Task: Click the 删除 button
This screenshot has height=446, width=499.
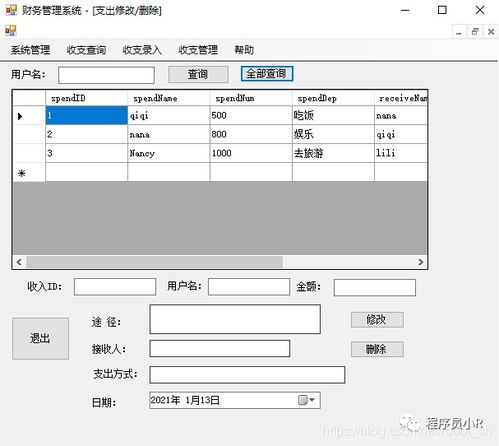Action: tap(377, 349)
